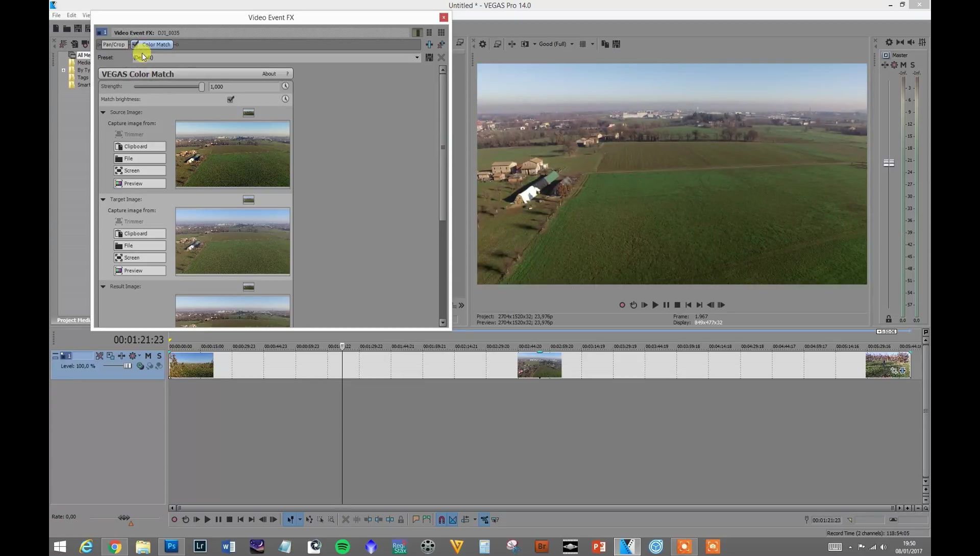The width and height of the screenshot is (980, 556).
Task: Click Master volume fader handle
Action: click(x=889, y=163)
